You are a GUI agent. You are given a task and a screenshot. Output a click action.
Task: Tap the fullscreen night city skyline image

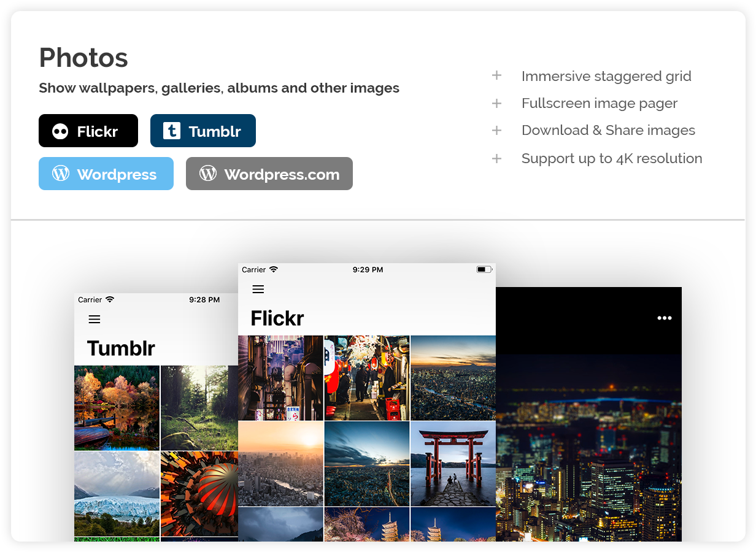pyautogui.click(x=588, y=447)
